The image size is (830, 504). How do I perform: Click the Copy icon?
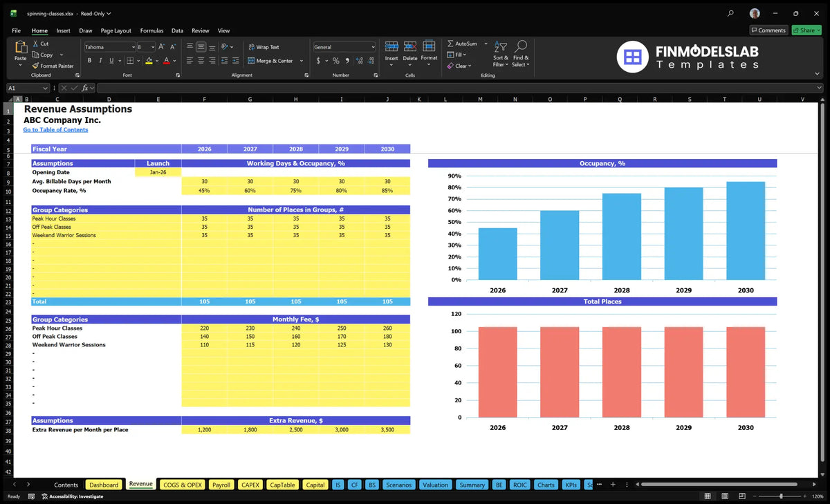[x=35, y=55]
